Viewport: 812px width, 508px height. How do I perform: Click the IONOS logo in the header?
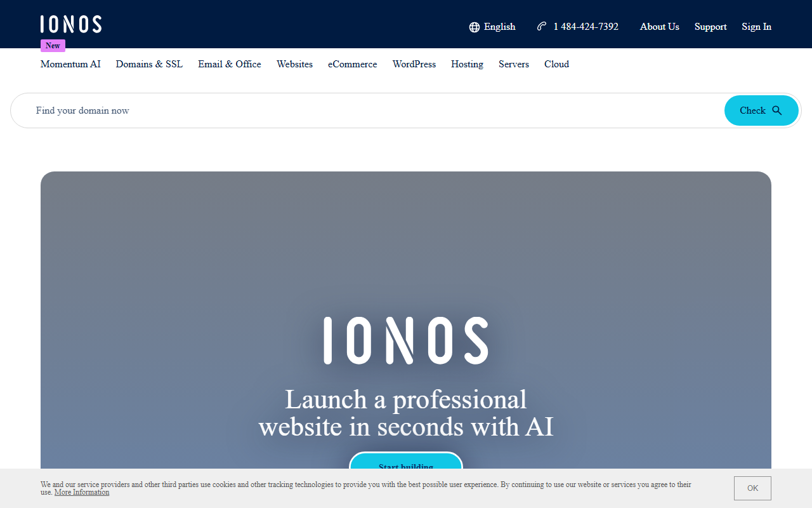coord(71,24)
